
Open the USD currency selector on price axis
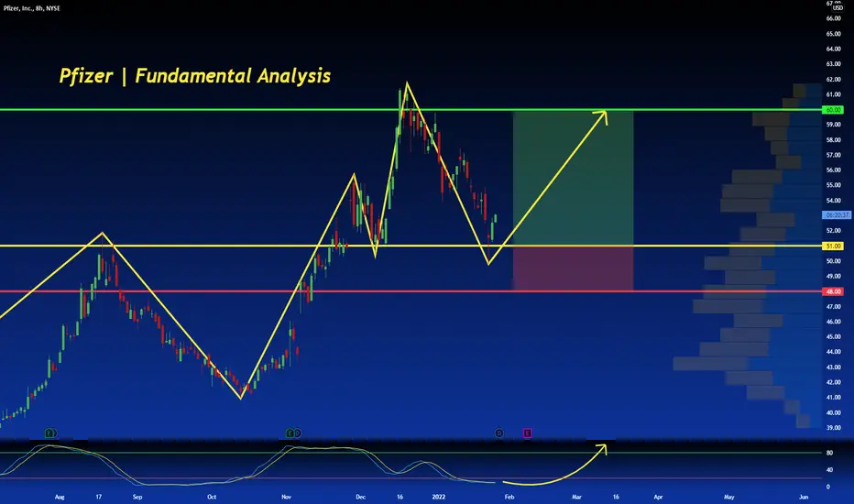pyautogui.click(x=838, y=7)
